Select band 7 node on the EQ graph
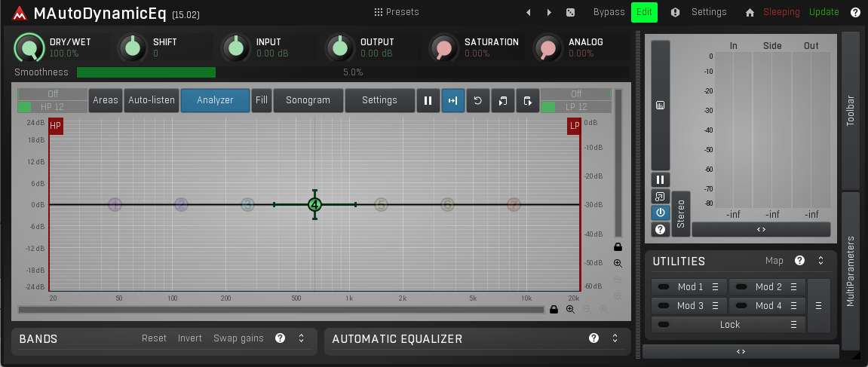Image resolution: width=868 pixels, height=367 pixels. pos(514,205)
